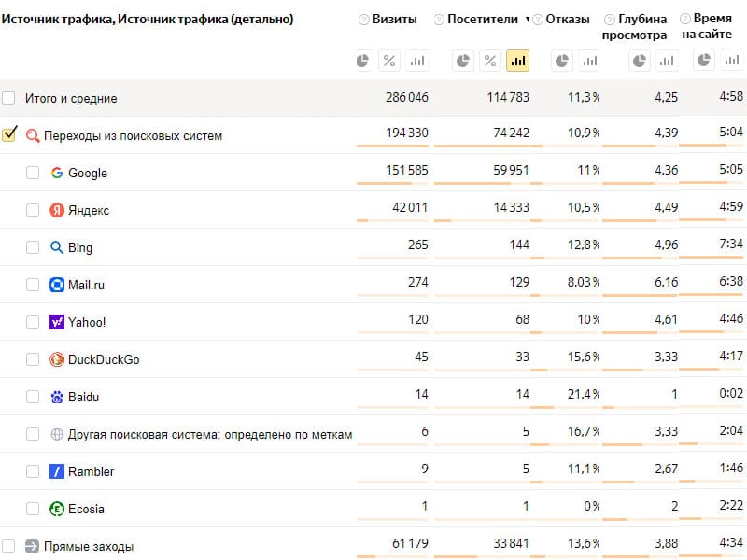Select pie chart icon under Время на сайте
The width and height of the screenshot is (747, 560).
[x=704, y=60]
